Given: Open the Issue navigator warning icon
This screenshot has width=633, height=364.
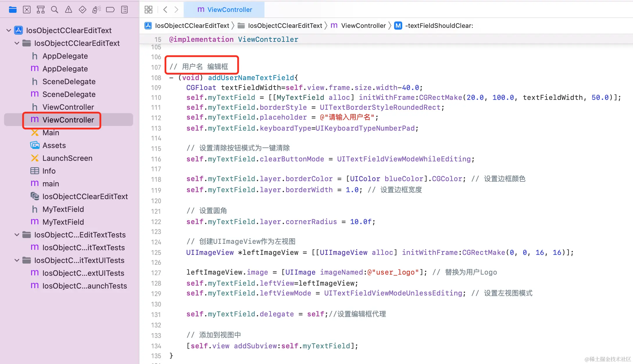Looking at the screenshot, I should (x=69, y=10).
